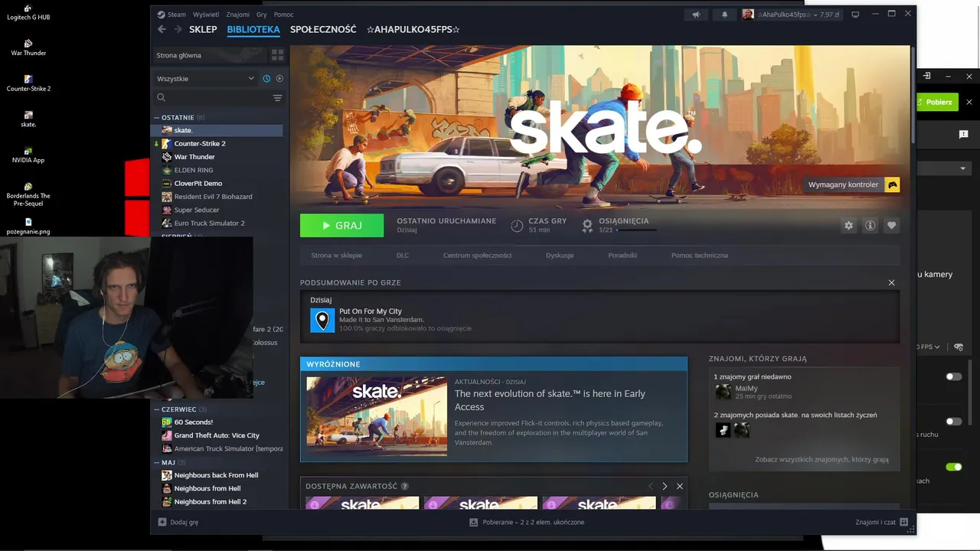Screen dimensions: 980x551
Task: Click the Steam library page scrollbar
Action: (x=913, y=94)
